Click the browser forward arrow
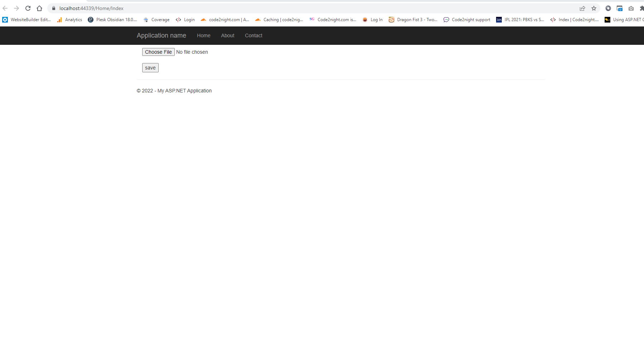The height and width of the screenshot is (346, 644). 16,8
